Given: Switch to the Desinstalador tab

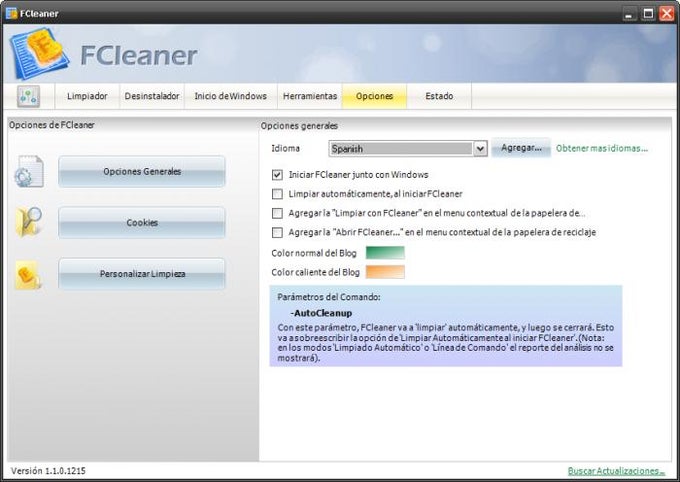Looking at the screenshot, I should [152, 96].
